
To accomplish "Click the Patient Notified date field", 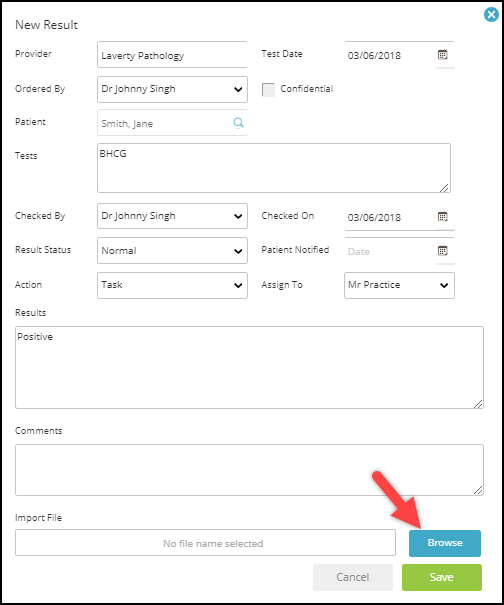I will pos(390,251).
